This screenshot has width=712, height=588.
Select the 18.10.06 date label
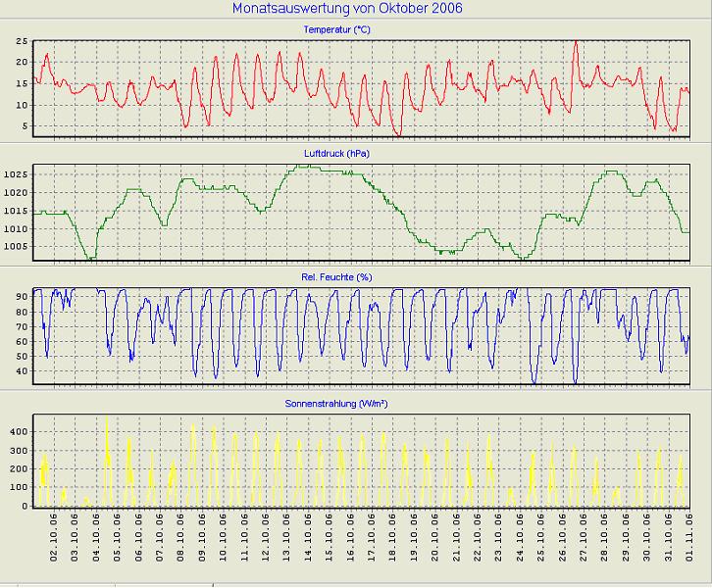(x=391, y=534)
